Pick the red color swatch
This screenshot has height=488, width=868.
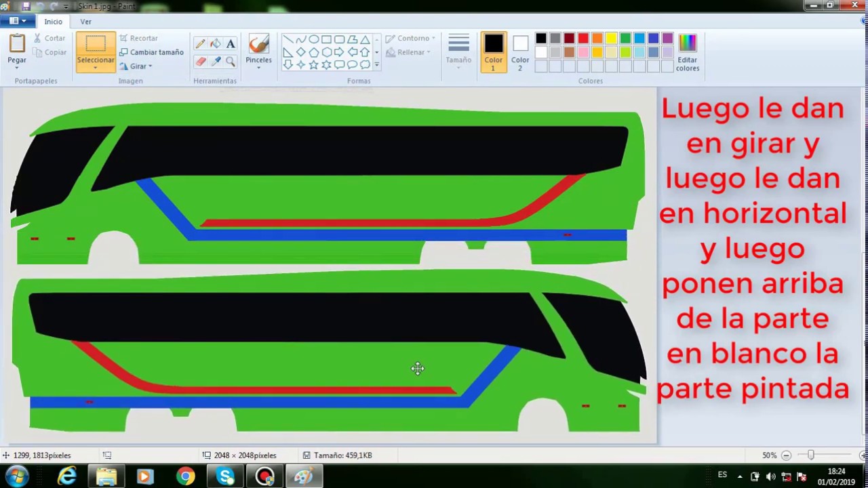(x=583, y=39)
